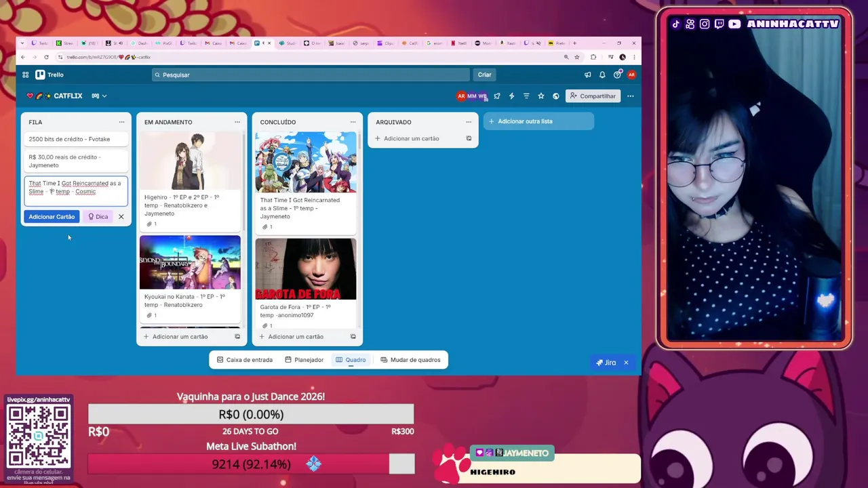868x488 pixels.
Task: Open the EM ANDAMENTO list actions menu
Action: click(x=237, y=122)
